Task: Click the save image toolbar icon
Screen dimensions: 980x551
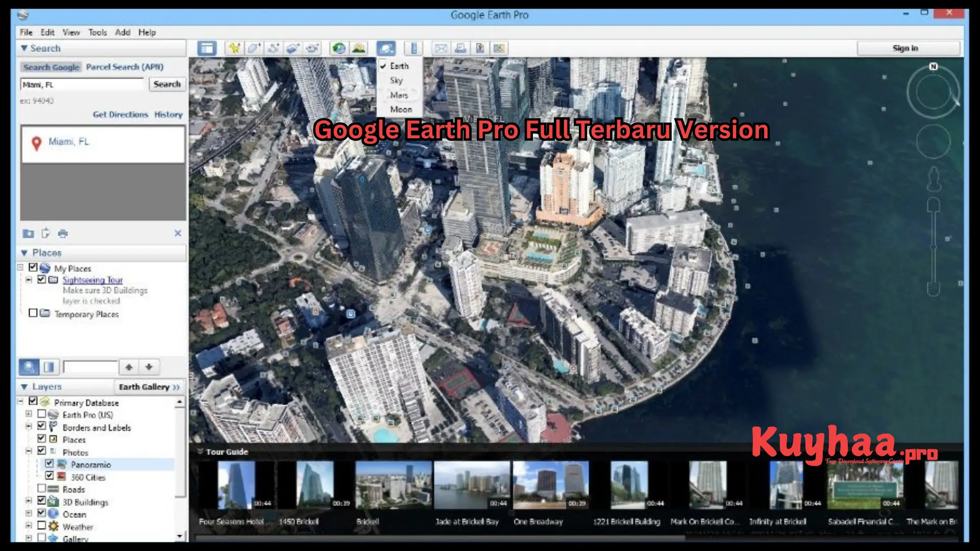Action: (x=480, y=48)
